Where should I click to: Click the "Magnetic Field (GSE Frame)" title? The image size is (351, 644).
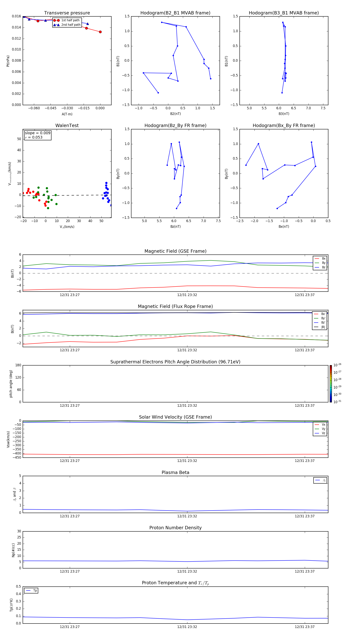[x=175, y=251]
